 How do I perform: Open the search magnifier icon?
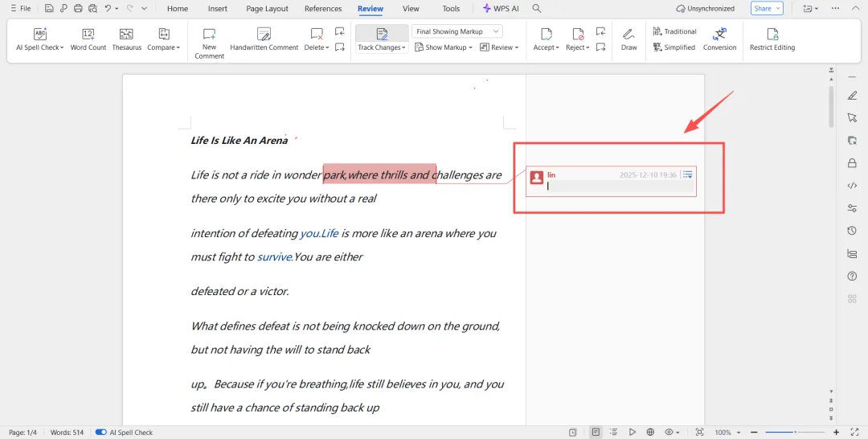tap(536, 8)
